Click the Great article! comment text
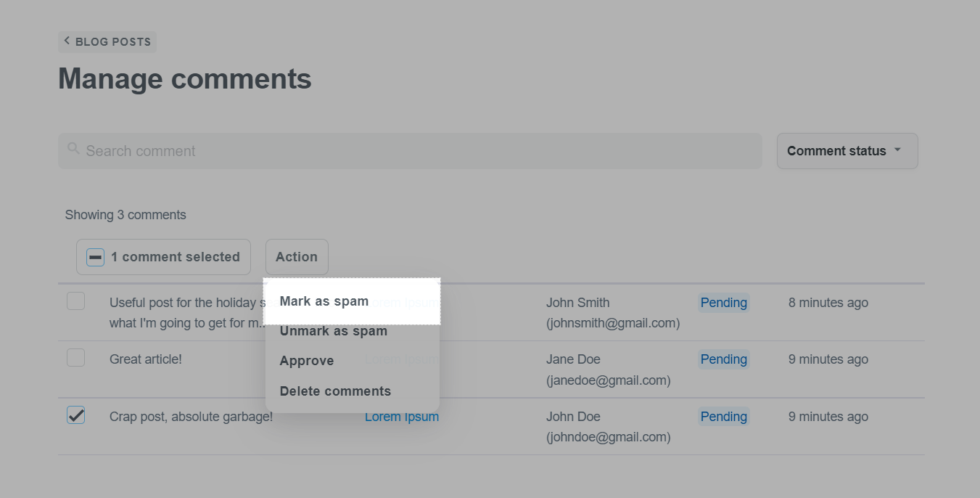This screenshot has width=980, height=498. pos(146,359)
